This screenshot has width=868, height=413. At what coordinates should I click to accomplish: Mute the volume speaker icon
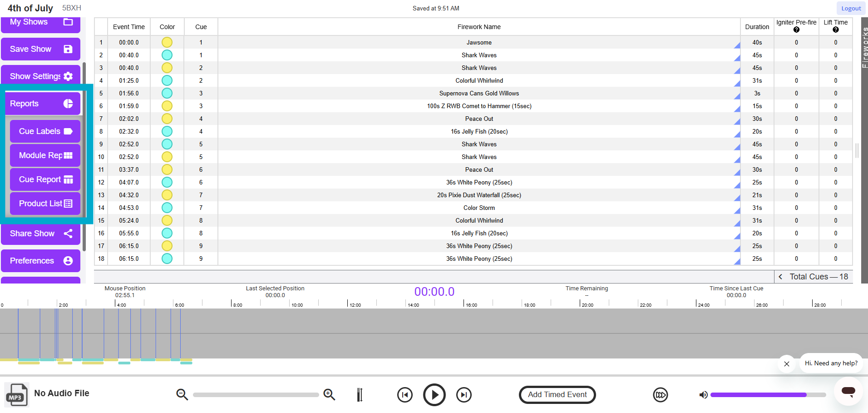703,395
